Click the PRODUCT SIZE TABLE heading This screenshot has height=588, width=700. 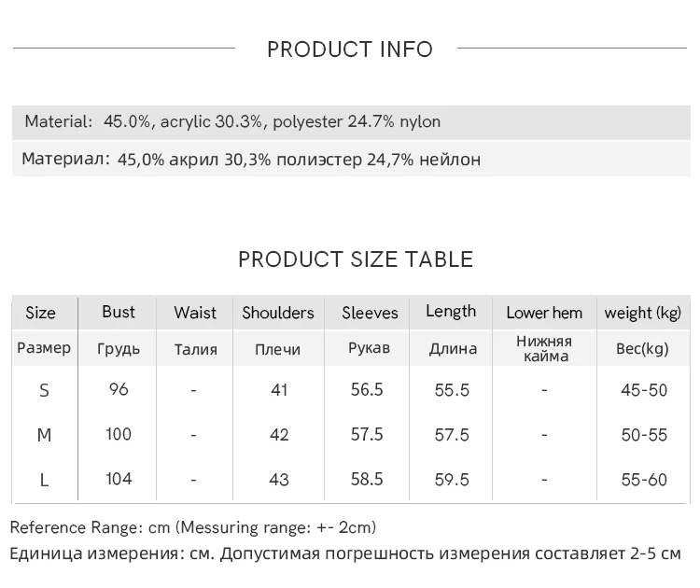pos(356,259)
